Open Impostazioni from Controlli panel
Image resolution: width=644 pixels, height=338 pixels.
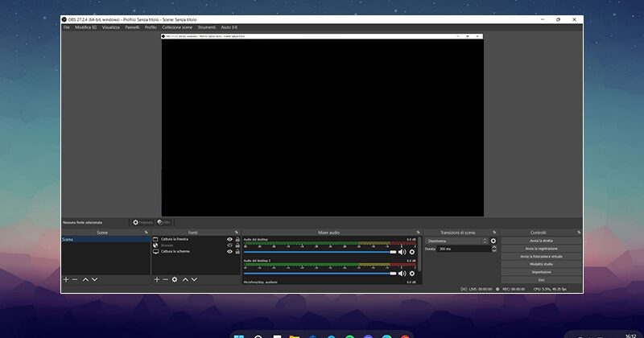click(x=541, y=272)
